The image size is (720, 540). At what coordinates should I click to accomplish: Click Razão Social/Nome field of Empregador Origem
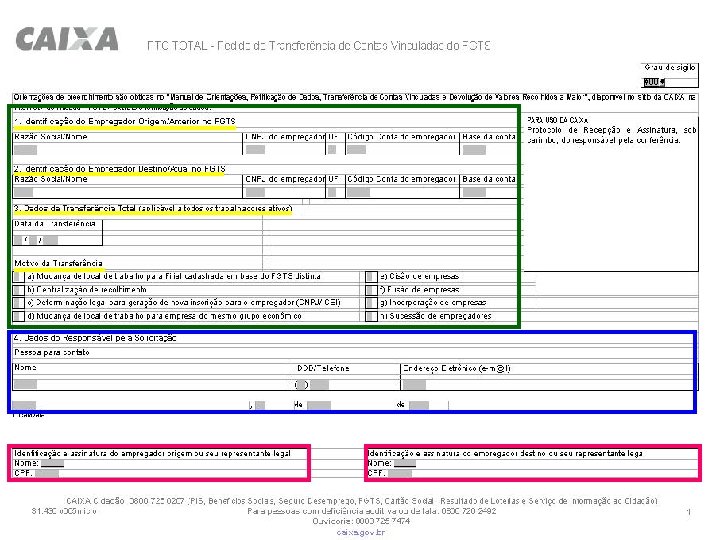pos(25,150)
